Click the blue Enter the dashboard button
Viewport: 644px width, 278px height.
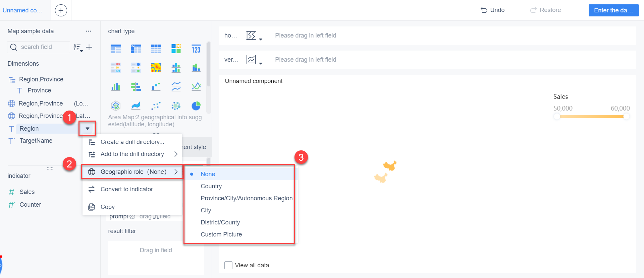(613, 10)
